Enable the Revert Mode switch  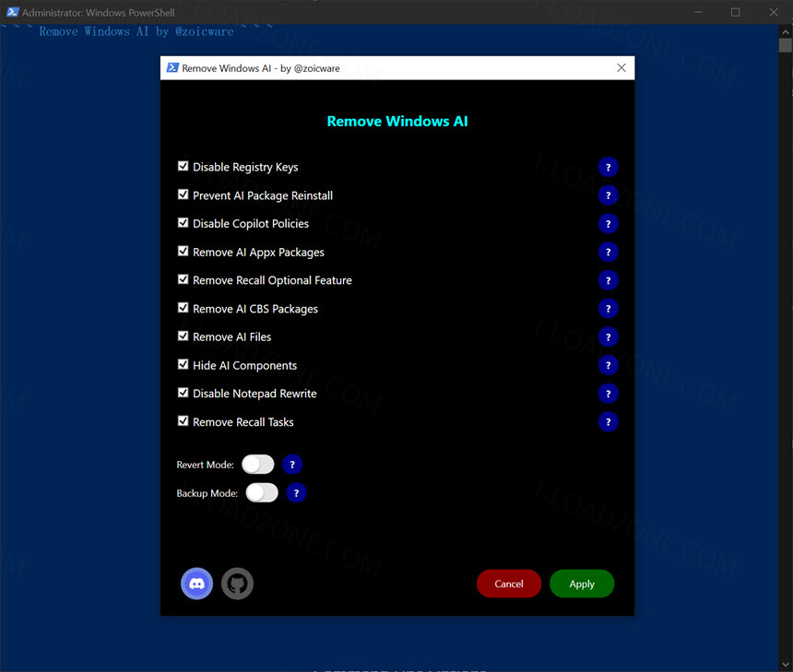(x=258, y=465)
